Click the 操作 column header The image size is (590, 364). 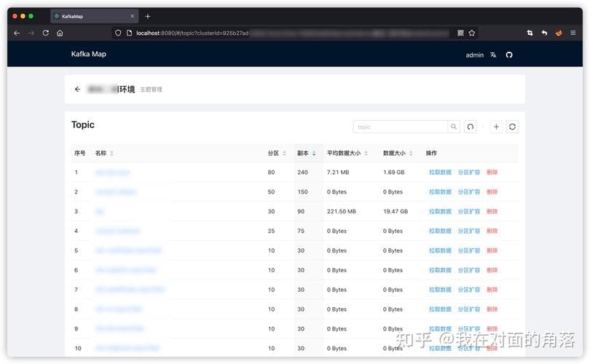click(431, 153)
